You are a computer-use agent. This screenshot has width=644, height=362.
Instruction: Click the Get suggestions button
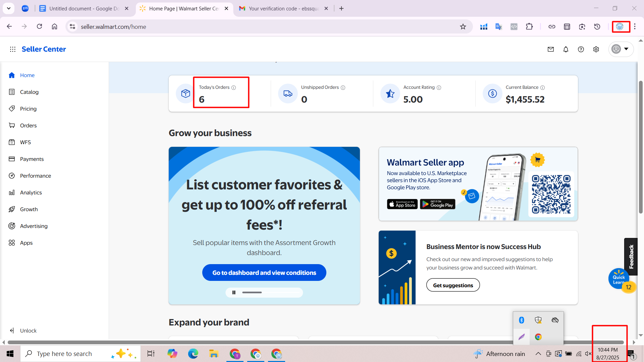point(453,285)
